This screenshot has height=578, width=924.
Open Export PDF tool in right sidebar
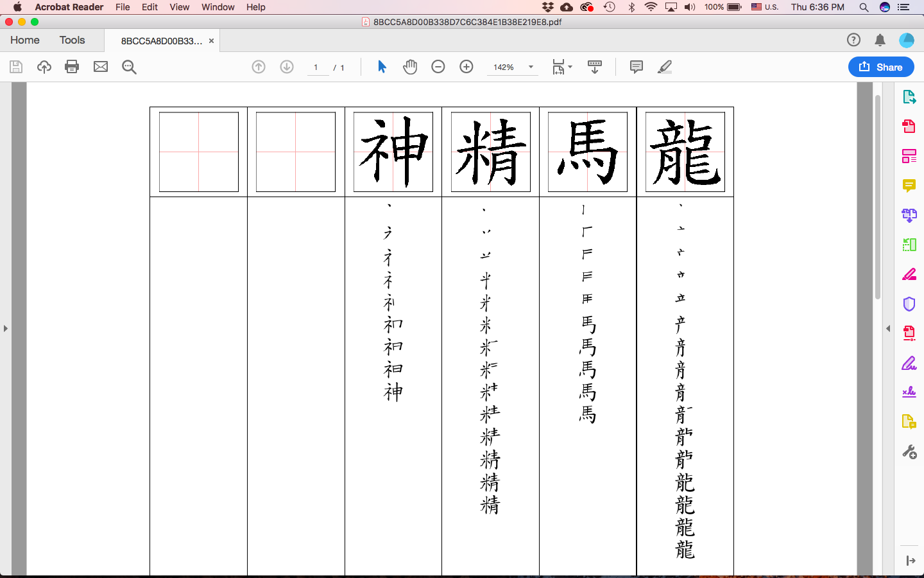(x=909, y=97)
